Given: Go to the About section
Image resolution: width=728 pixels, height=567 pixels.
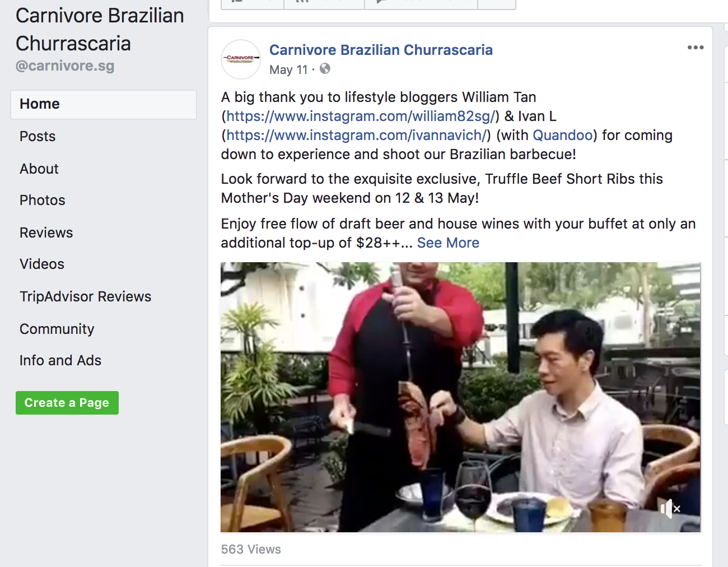Looking at the screenshot, I should click(39, 169).
